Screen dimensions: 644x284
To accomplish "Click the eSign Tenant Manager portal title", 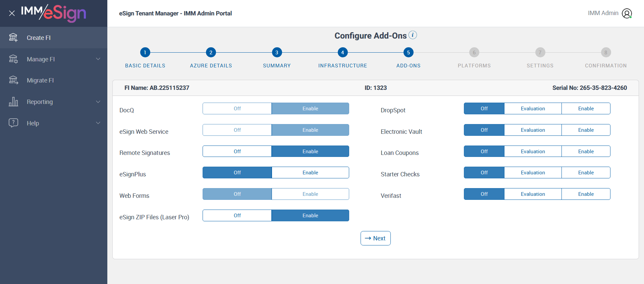I will pyautogui.click(x=175, y=13).
